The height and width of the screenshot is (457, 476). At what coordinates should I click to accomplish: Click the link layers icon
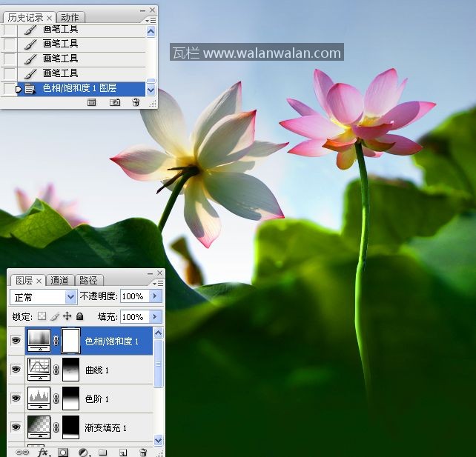click(x=22, y=452)
